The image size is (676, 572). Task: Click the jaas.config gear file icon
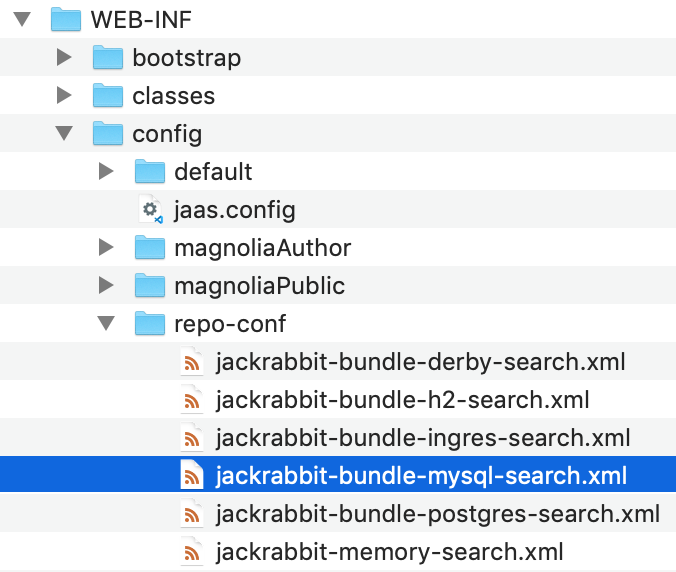(150, 209)
